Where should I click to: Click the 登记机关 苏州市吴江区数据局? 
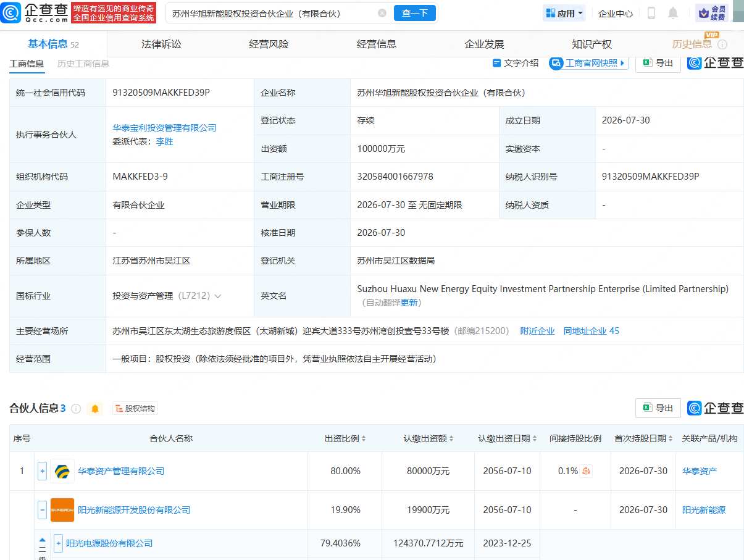tap(396, 261)
